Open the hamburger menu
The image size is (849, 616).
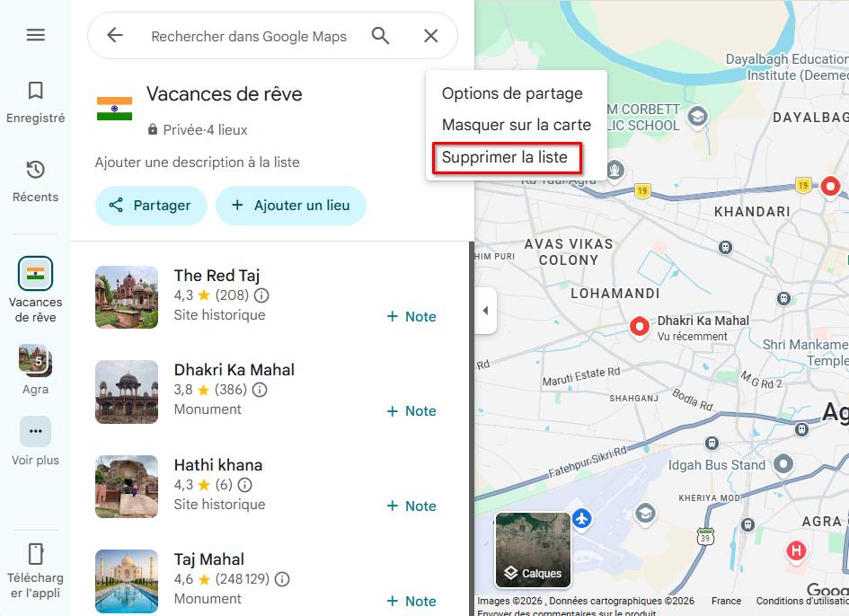[x=35, y=34]
